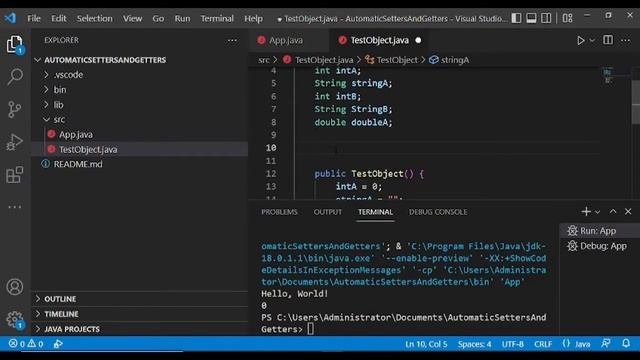Image resolution: width=640 pixels, height=360 pixels.
Task: Open the Go menu
Action: (158, 18)
